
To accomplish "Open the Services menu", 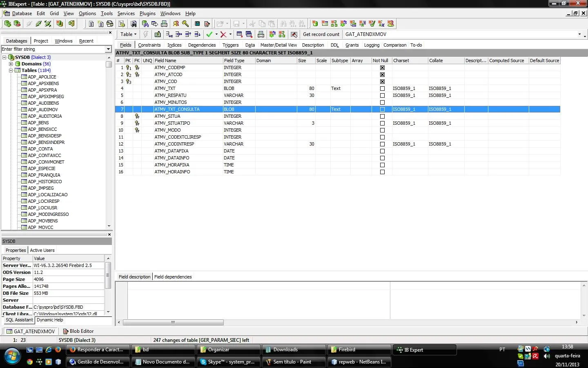I will pos(126,13).
